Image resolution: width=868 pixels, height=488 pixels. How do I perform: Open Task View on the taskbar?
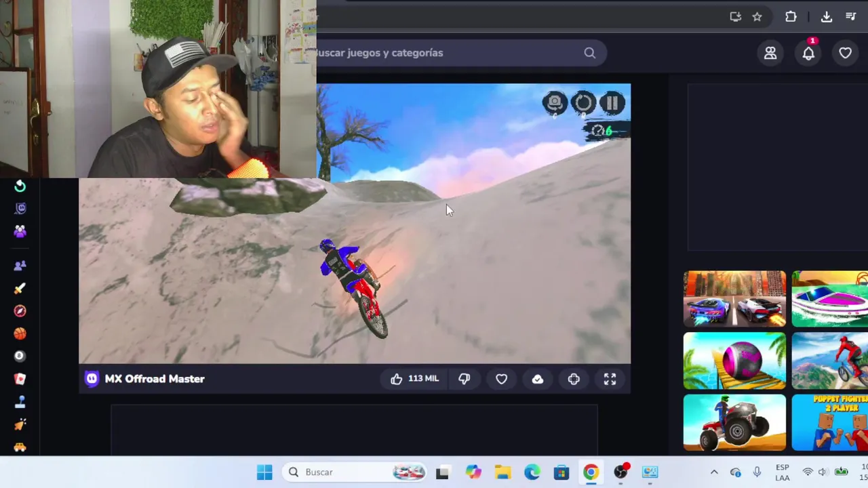(x=442, y=472)
